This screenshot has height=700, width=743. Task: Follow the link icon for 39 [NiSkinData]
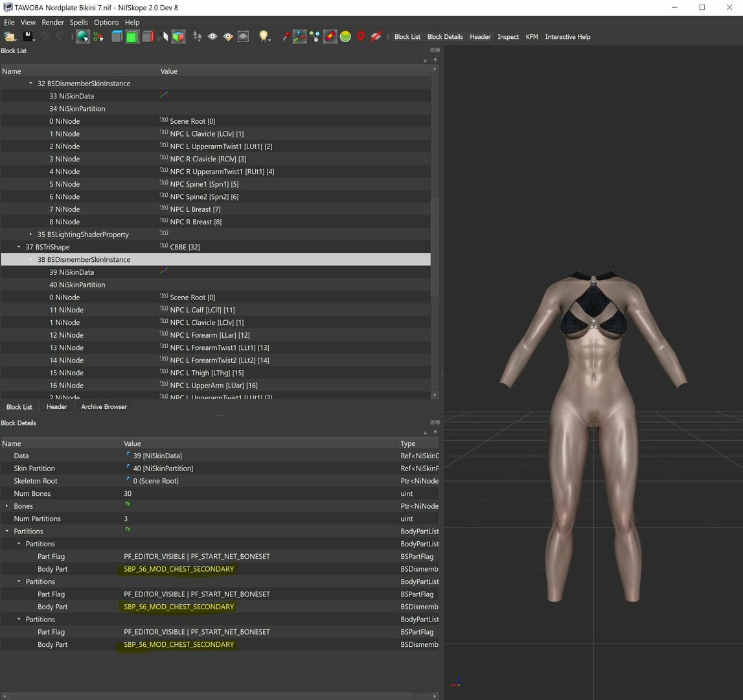tap(128, 454)
